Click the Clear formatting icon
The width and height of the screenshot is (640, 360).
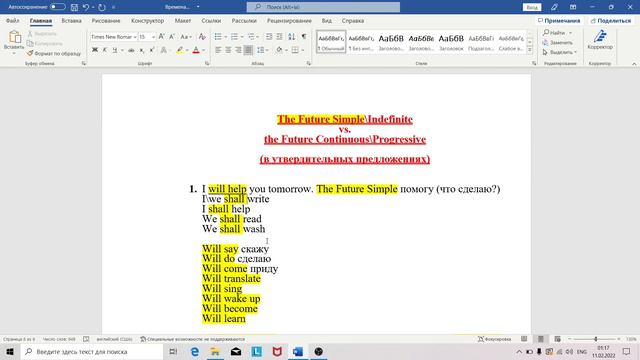[x=202, y=37]
